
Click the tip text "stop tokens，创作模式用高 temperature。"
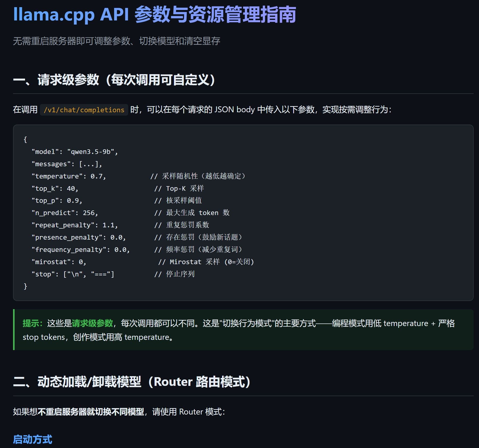(98, 337)
